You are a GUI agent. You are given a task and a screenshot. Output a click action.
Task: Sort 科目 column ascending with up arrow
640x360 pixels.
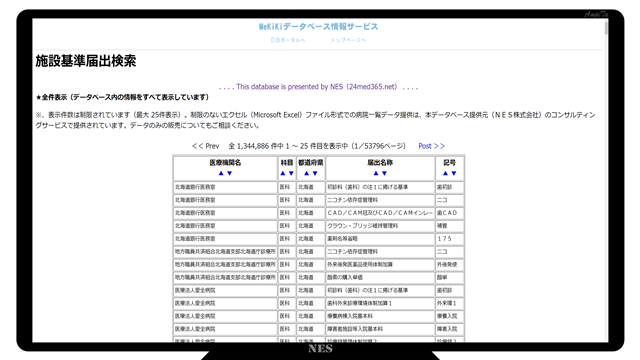point(282,173)
